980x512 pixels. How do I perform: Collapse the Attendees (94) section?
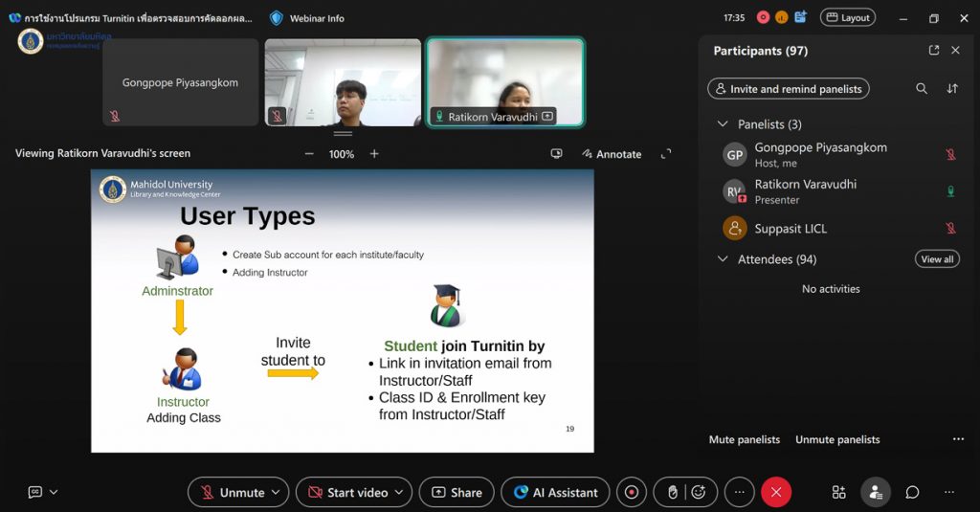pyautogui.click(x=723, y=259)
